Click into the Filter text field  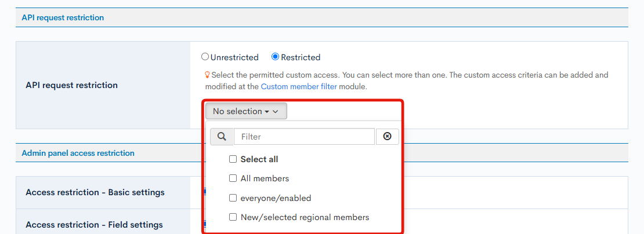point(304,137)
